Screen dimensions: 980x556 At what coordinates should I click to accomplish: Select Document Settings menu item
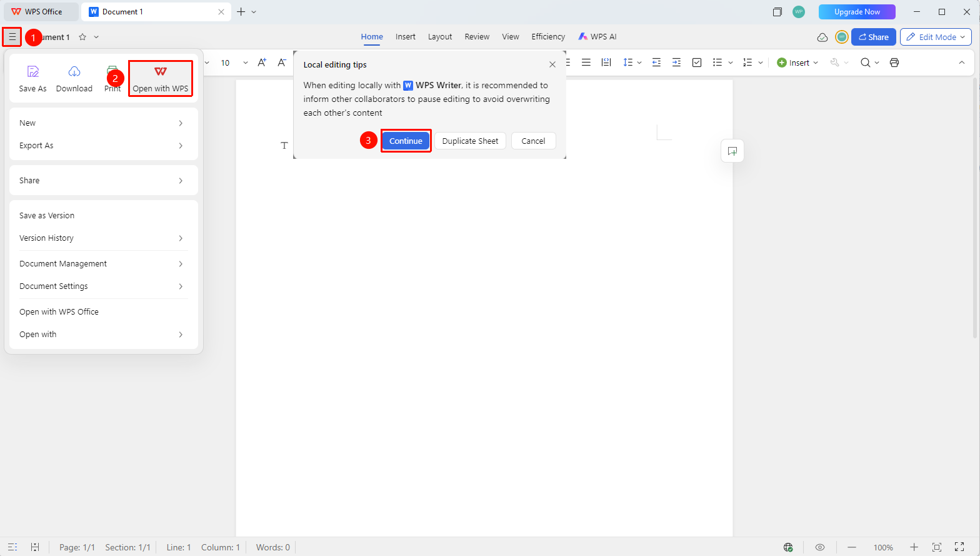pyautogui.click(x=104, y=286)
